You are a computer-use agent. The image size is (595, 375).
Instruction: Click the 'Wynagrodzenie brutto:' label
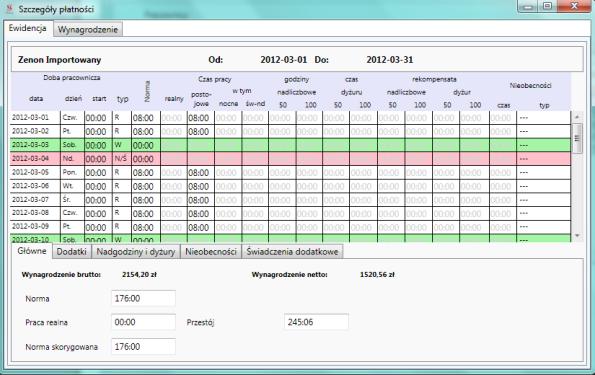click(61, 274)
